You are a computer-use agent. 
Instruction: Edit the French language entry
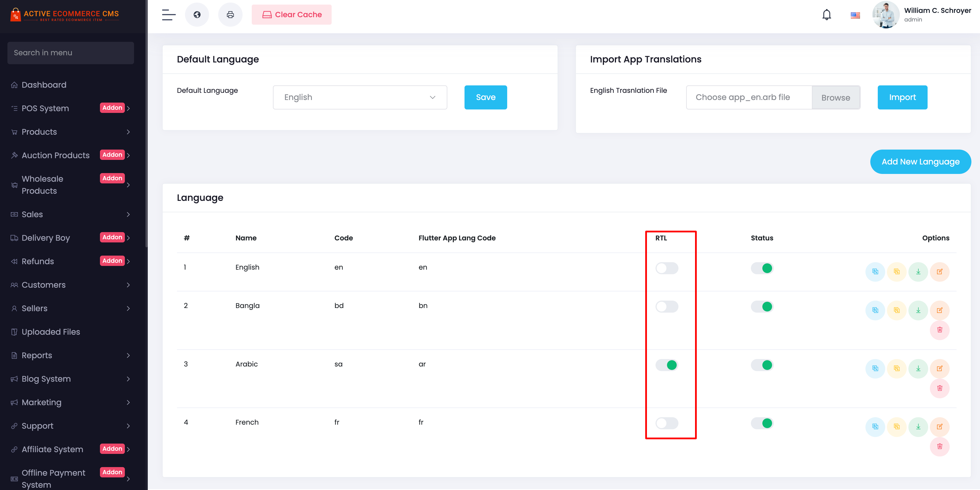940,426
